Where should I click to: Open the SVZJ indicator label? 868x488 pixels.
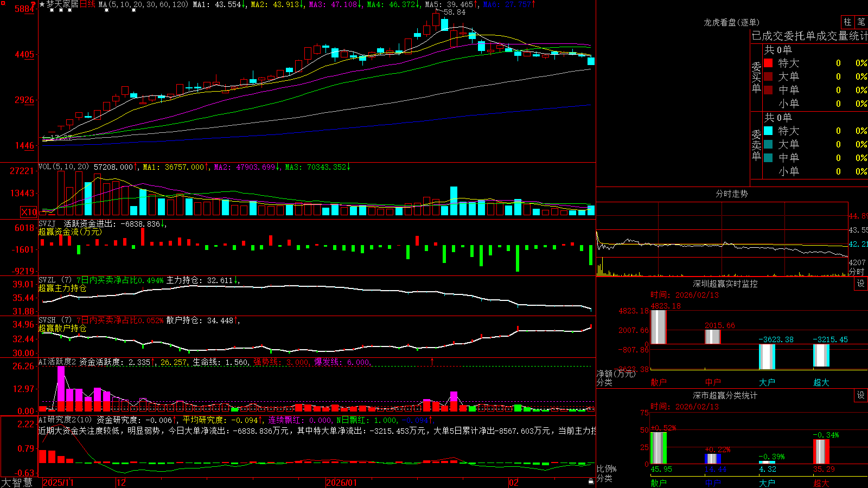pyautogui.click(x=47, y=223)
